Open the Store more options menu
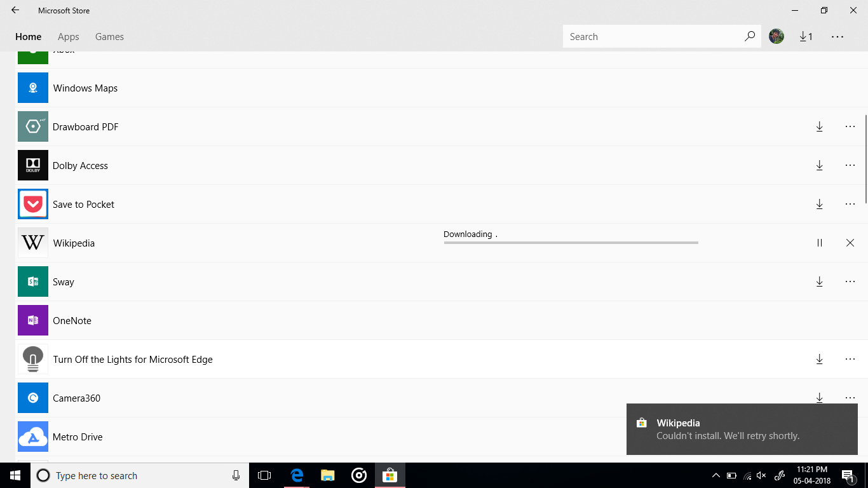The image size is (868, 488). (837, 37)
